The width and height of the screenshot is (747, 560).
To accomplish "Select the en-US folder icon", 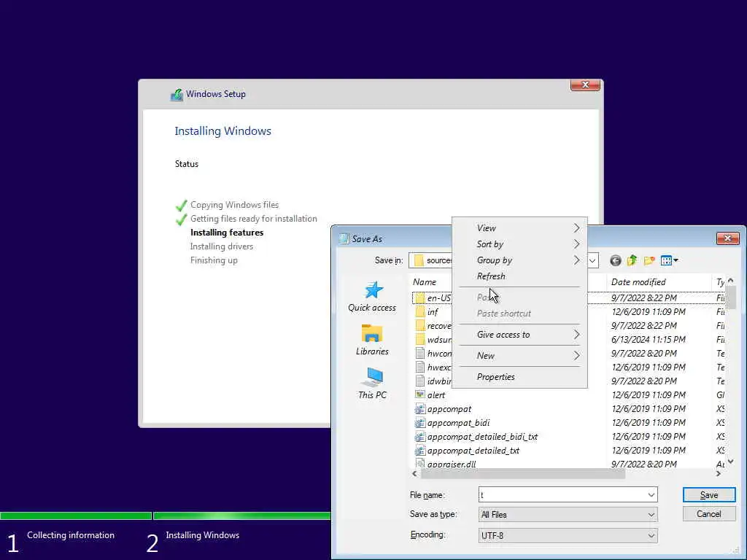I will (x=419, y=298).
